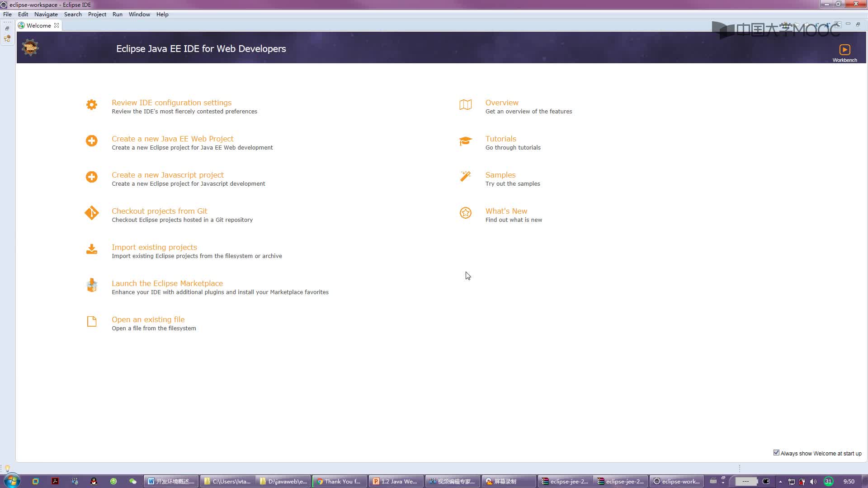
Task: Open Create a new Java EE Web Project
Action: [172, 139]
